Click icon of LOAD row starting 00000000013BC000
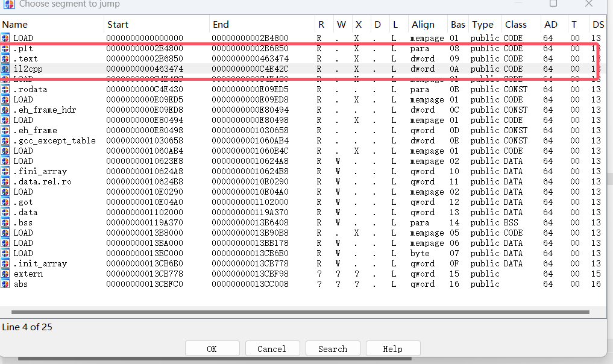Screen dimensions: 613x364 [5, 253]
